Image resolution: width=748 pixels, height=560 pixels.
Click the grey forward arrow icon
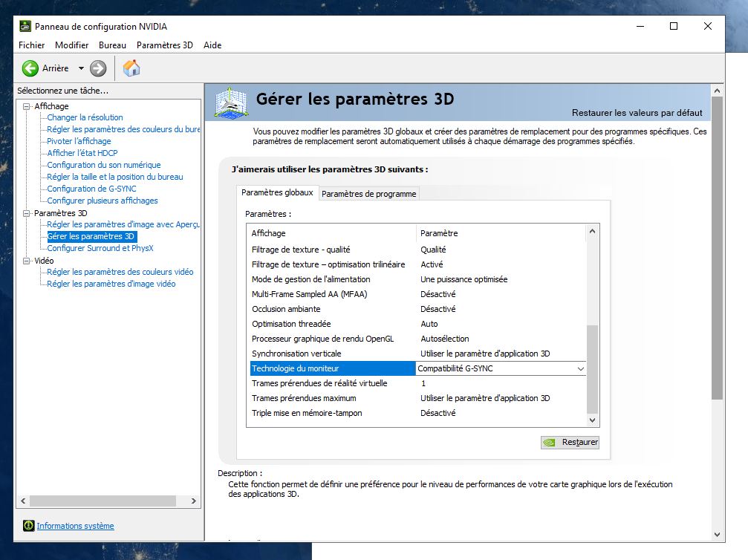pyautogui.click(x=98, y=68)
